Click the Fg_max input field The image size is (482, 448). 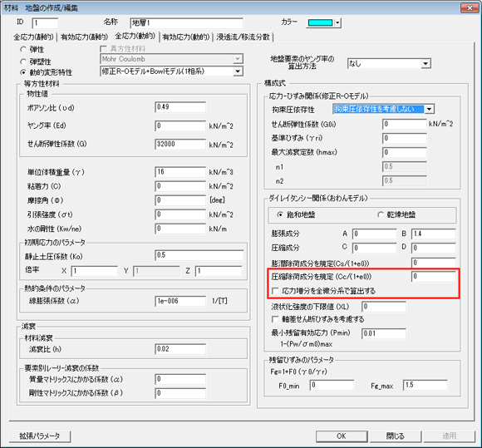(x=425, y=386)
